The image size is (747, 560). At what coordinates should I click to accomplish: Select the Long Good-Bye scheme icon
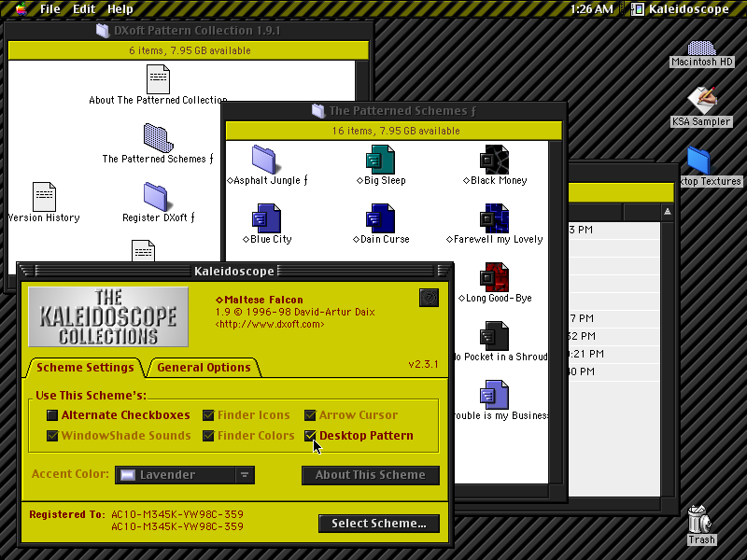494,277
